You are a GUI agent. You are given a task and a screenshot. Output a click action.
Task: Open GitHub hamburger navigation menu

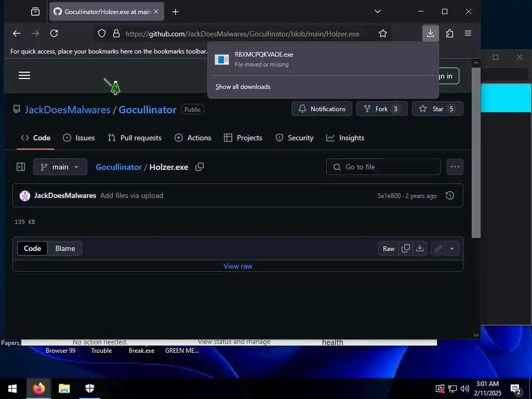point(24,75)
